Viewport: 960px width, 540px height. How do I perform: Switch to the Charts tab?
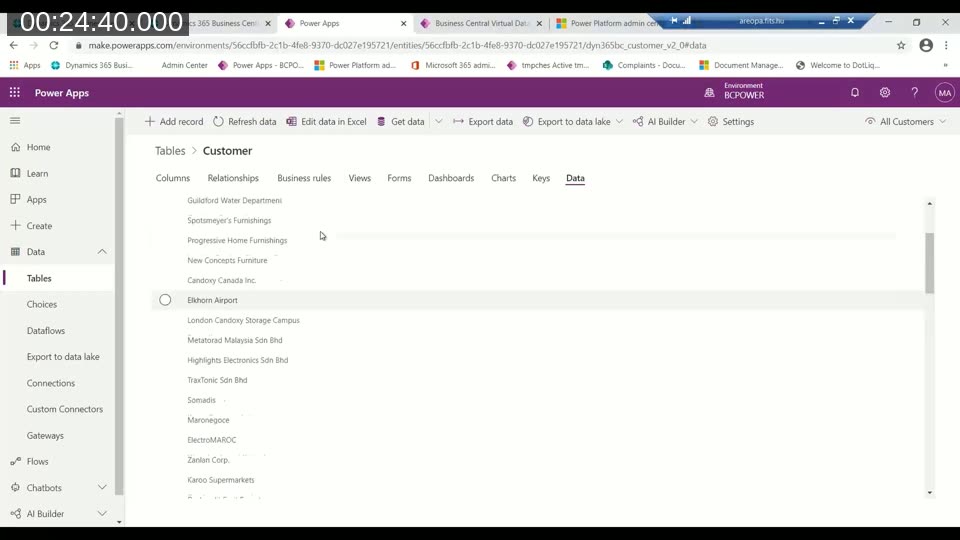coord(503,178)
